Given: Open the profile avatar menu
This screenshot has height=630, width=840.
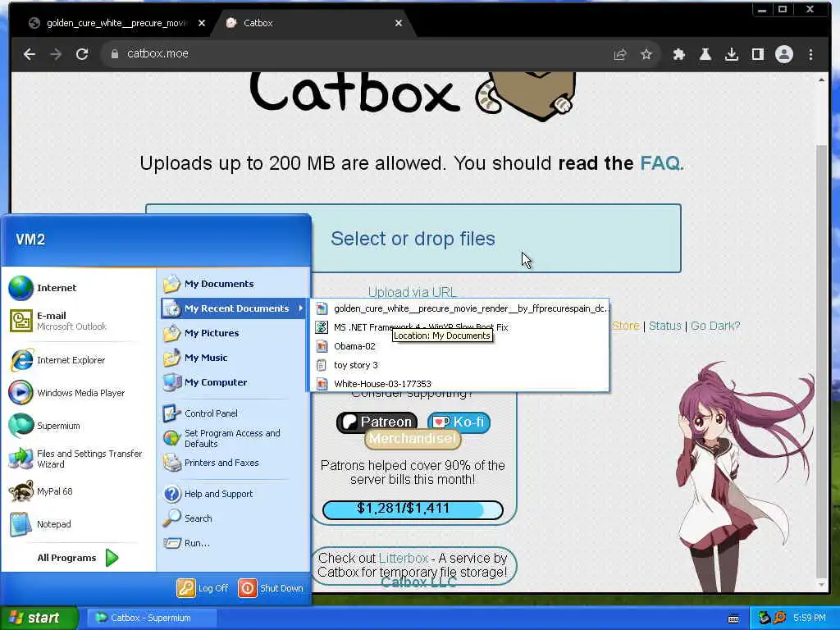Looking at the screenshot, I should coord(784,54).
